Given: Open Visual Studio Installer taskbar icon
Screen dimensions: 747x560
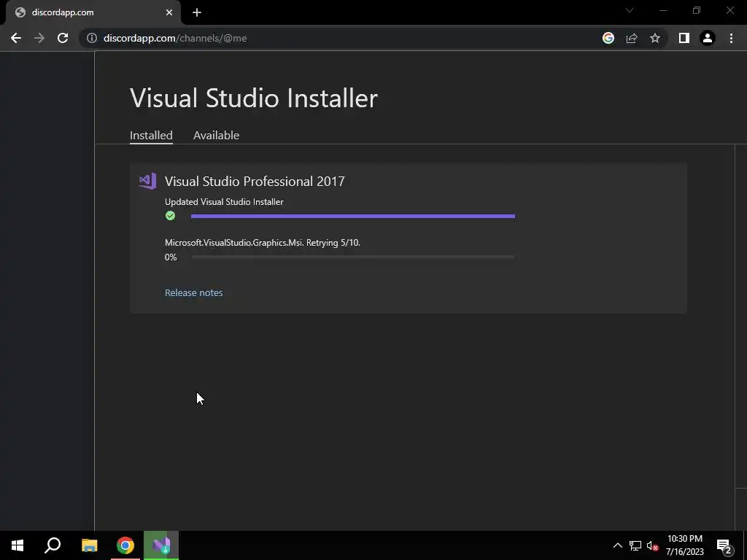Looking at the screenshot, I should [x=161, y=545].
